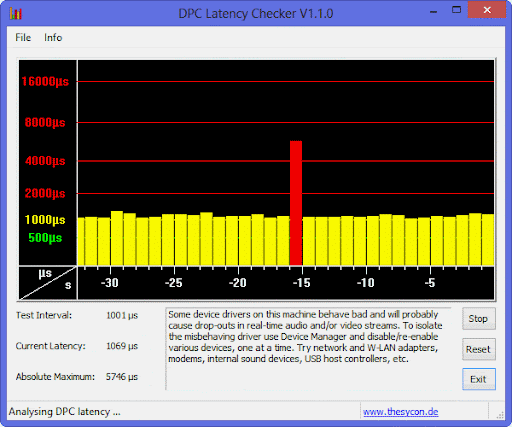Viewport: 512px width, 427px height.
Task: Click the Current Latency label
Action: pyautogui.click(x=51, y=346)
